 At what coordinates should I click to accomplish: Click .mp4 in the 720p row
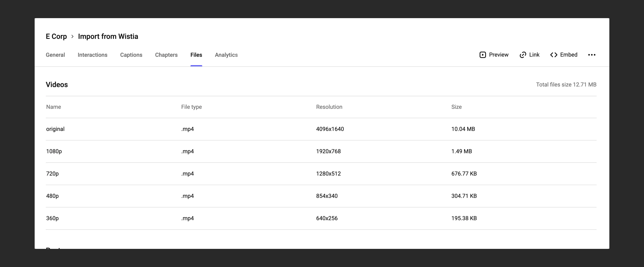point(187,174)
